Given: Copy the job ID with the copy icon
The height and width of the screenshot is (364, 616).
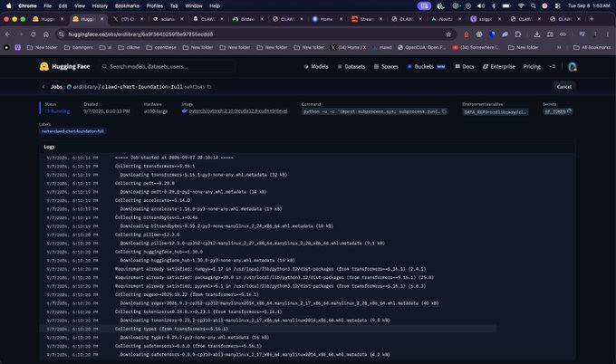Looking at the screenshot, I should (209, 87).
